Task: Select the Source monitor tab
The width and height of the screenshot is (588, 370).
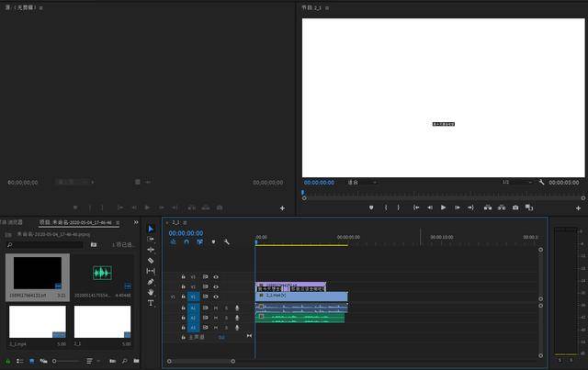Action: (x=20, y=7)
